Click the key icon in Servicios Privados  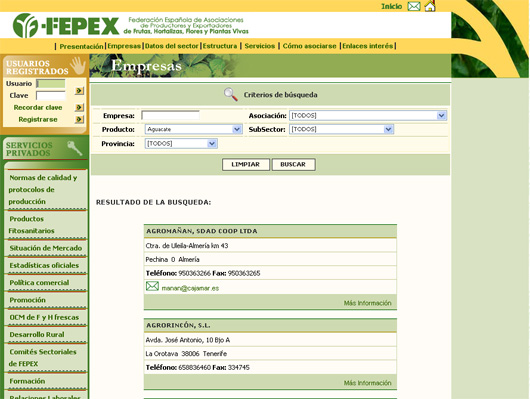pos(74,148)
